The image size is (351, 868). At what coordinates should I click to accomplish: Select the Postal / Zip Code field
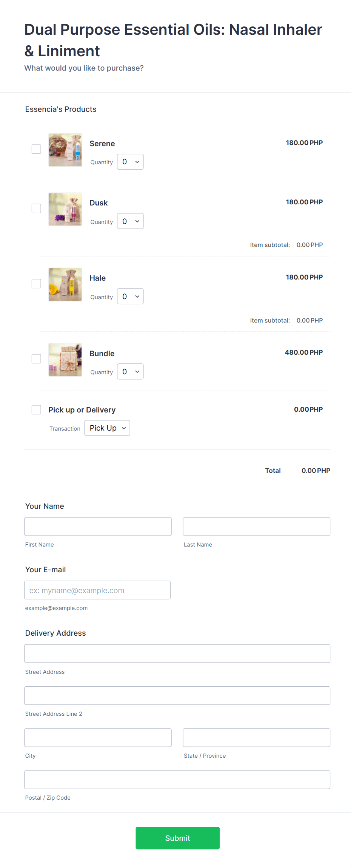177,779
